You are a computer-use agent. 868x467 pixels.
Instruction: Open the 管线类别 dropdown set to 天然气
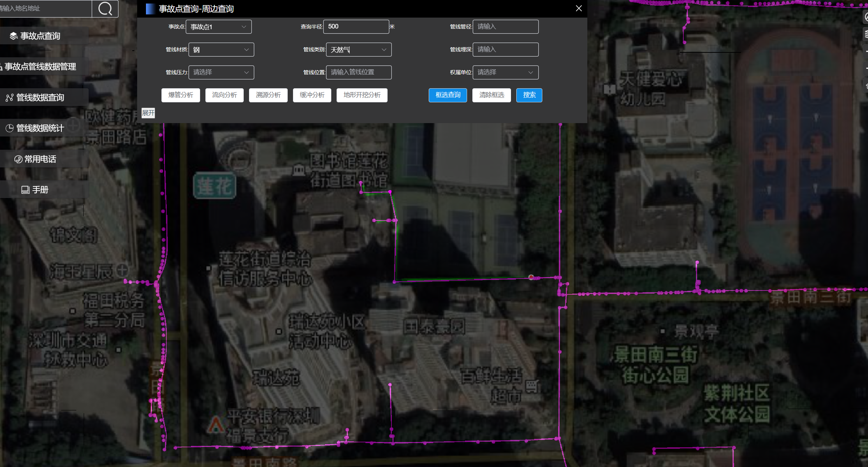pyautogui.click(x=358, y=50)
